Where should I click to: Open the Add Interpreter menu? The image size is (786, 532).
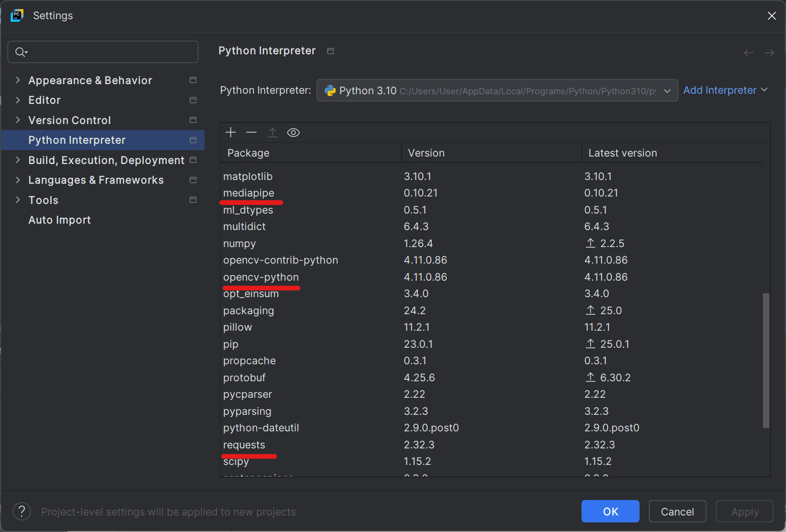point(725,91)
